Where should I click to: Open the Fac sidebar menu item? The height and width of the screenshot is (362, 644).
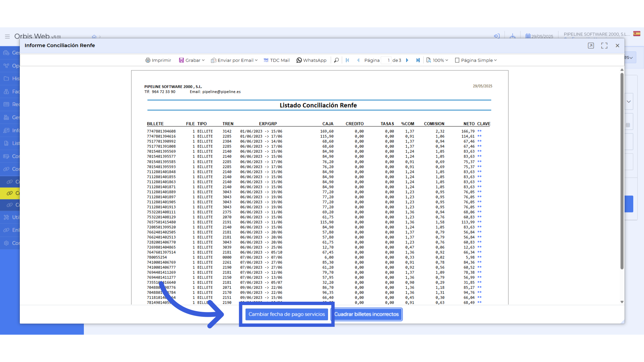pyautogui.click(x=11, y=92)
